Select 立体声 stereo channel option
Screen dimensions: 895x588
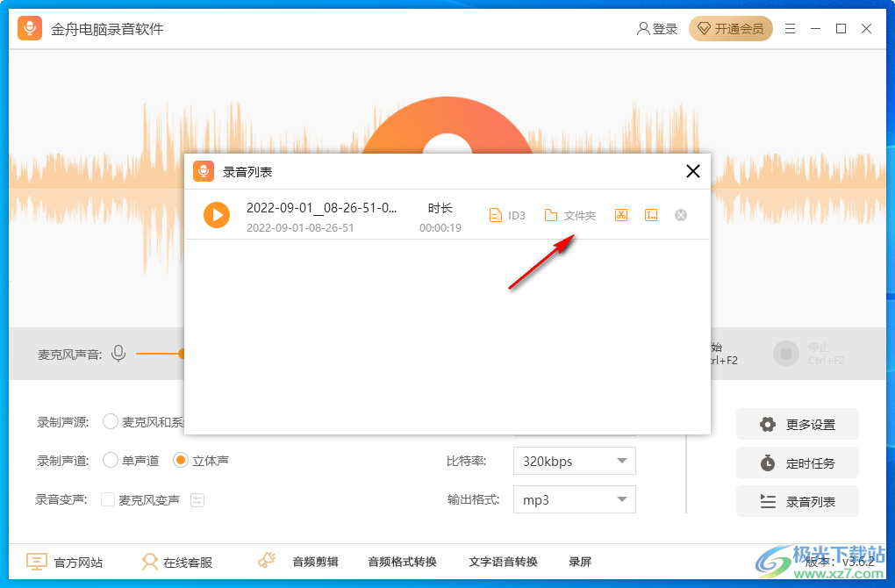(183, 460)
